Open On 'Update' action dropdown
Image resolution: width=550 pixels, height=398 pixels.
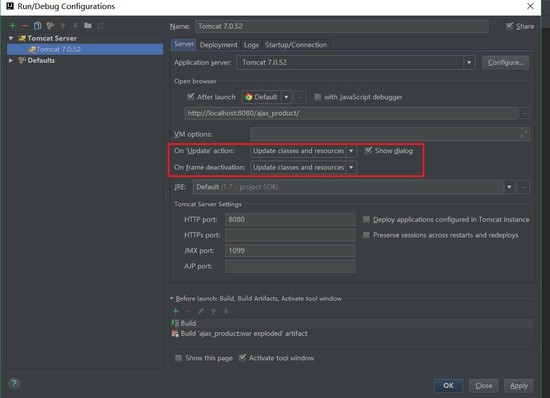click(x=351, y=151)
